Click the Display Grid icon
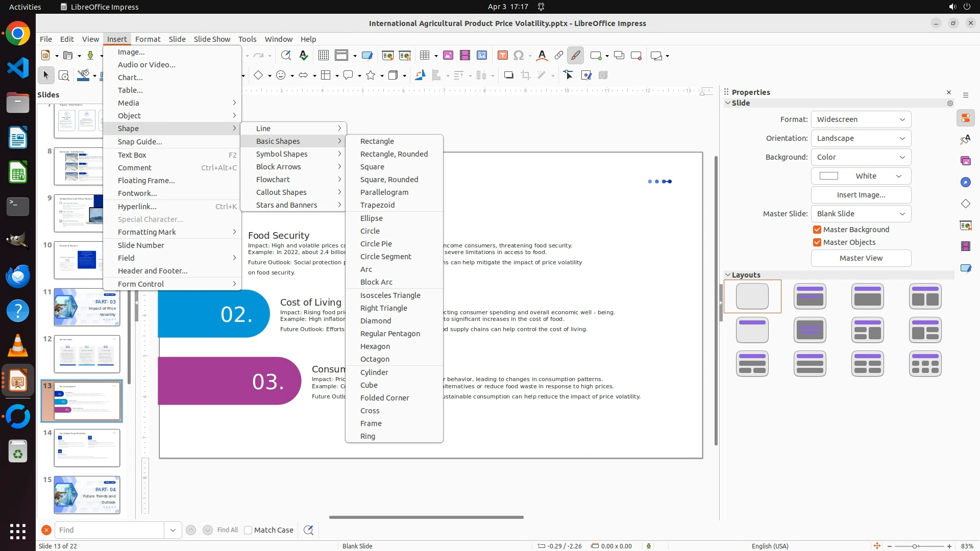Image resolution: width=980 pixels, height=551 pixels. coord(323,56)
